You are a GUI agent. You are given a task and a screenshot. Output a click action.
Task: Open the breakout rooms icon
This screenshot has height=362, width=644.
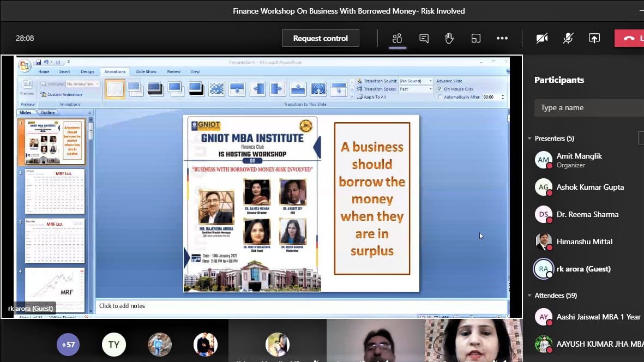coord(476,38)
